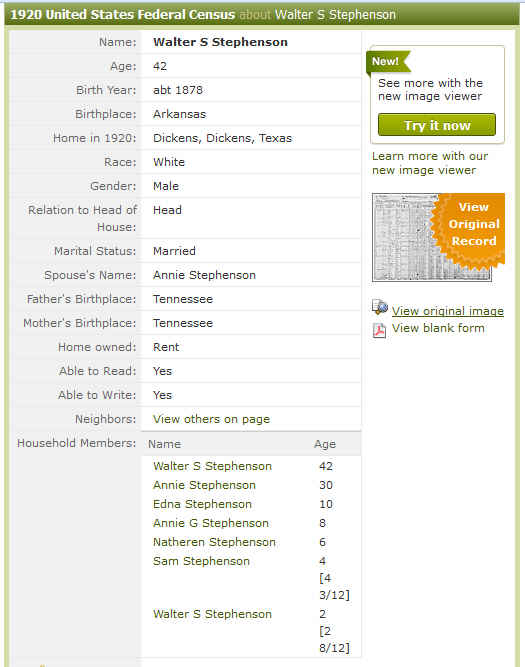
Task: Click the globe document icon beside View original image
Action: coord(379,307)
